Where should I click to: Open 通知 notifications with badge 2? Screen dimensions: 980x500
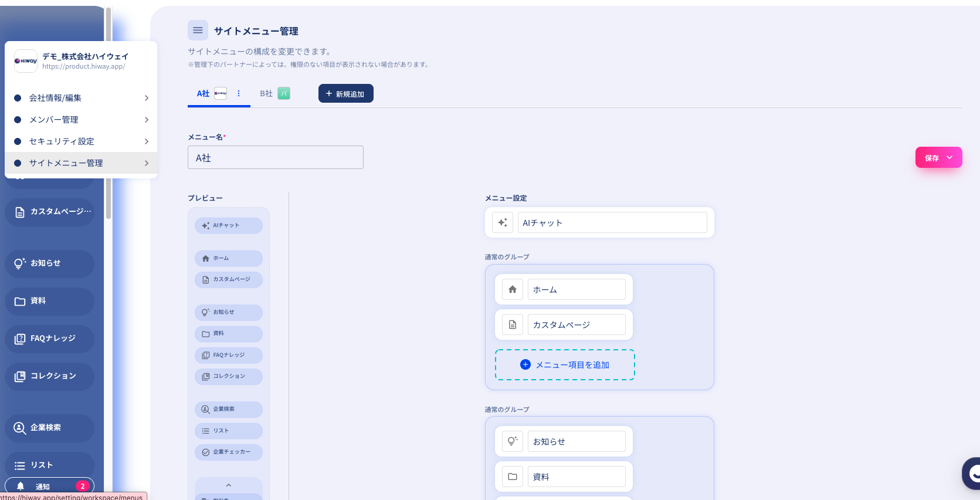pyautogui.click(x=50, y=486)
